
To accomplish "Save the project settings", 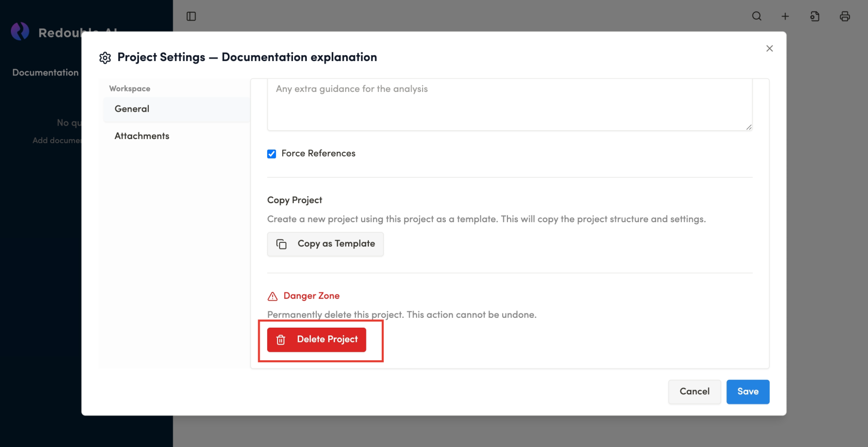I will point(748,392).
